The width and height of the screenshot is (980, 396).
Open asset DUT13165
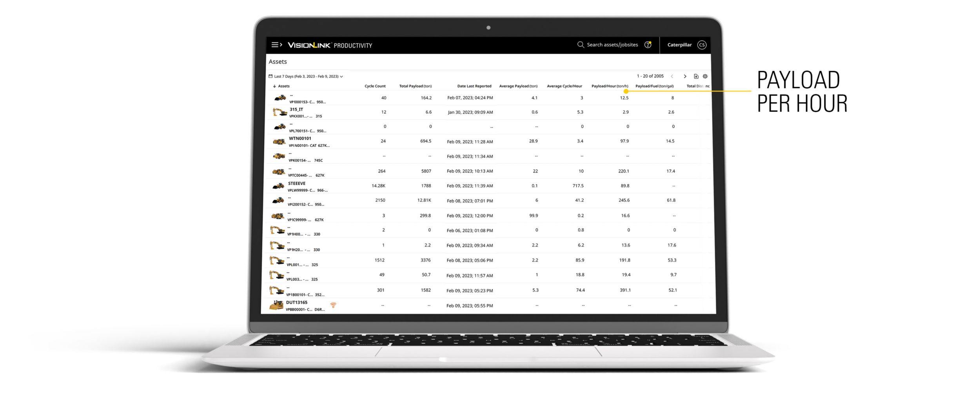[297, 303]
